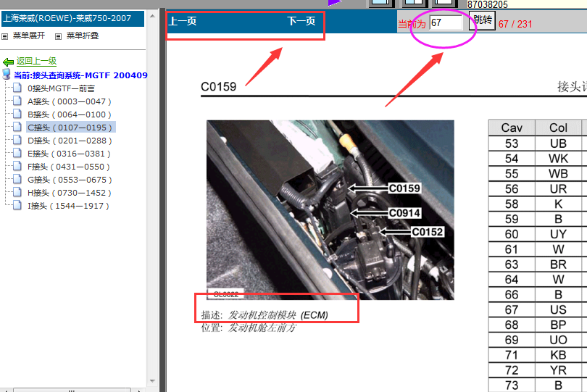This screenshot has width=587, height=392.
Task: Select C接头 (0107—0195) tree item
Action: point(70,128)
